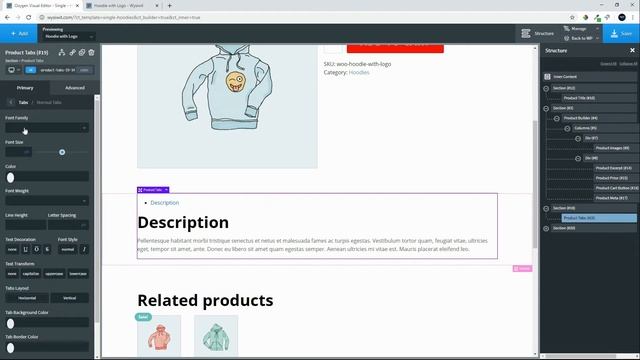Click the state button in selector bar
640x360 pixels.
(84, 70)
